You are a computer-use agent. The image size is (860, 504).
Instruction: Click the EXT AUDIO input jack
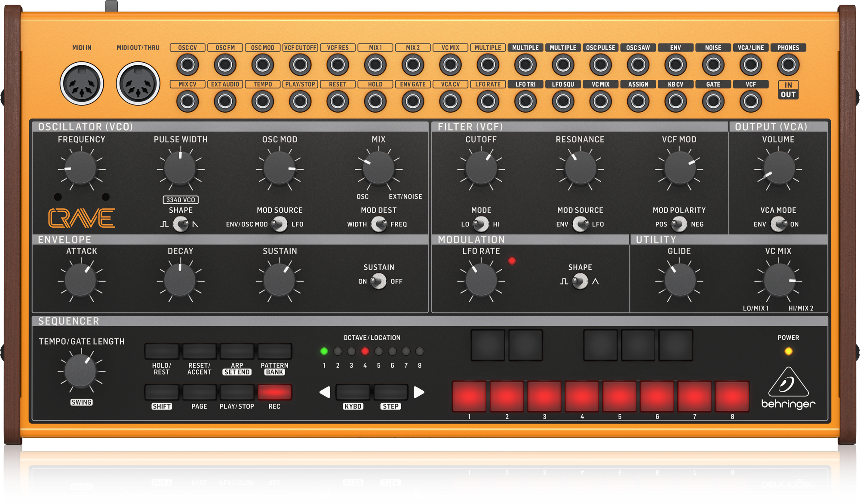pyautogui.click(x=225, y=101)
